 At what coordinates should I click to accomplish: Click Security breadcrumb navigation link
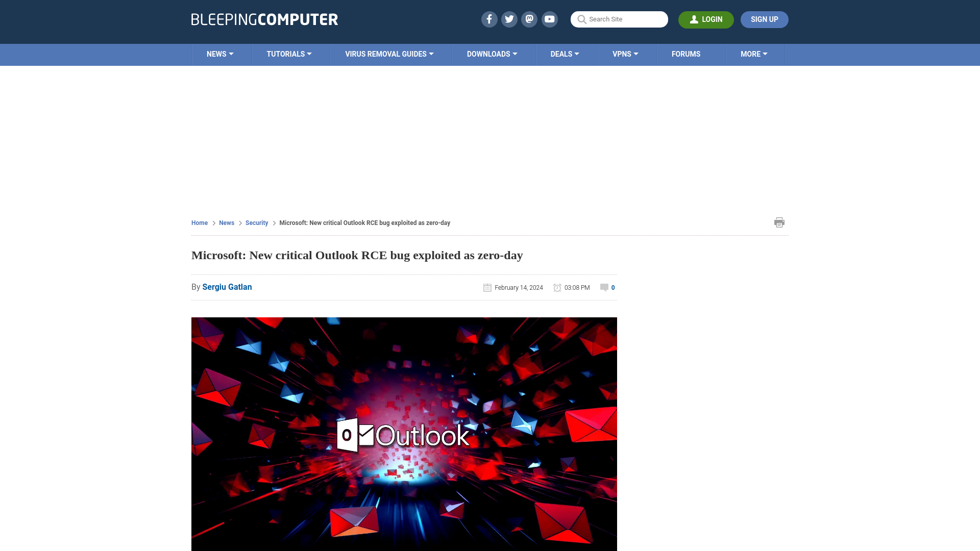pyautogui.click(x=256, y=222)
